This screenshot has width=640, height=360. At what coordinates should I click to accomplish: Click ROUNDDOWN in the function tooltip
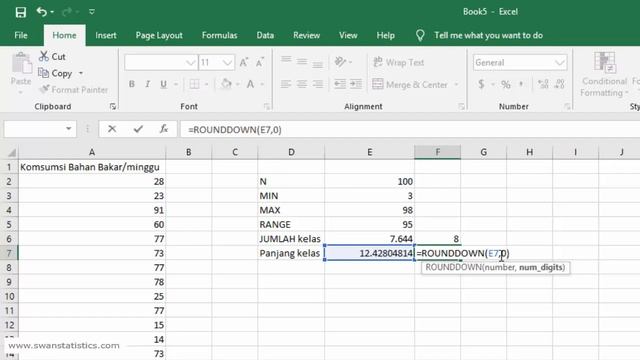[453, 268]
